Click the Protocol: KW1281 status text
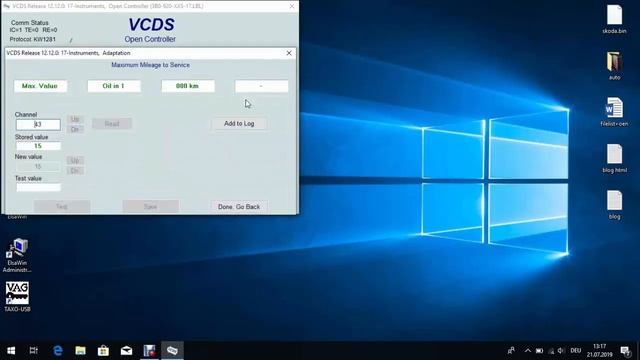 [x=33, y=39]
